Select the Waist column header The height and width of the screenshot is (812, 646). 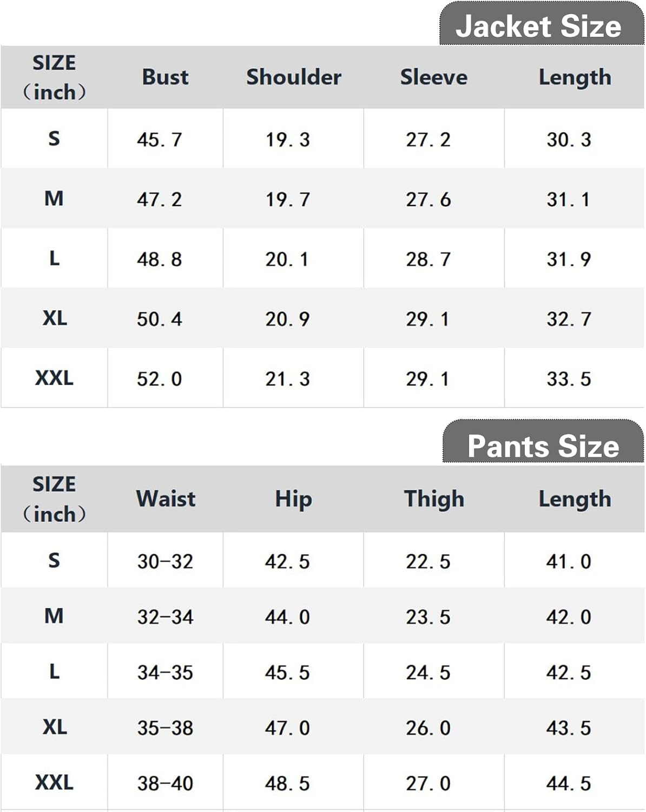[x=166, y=499]
